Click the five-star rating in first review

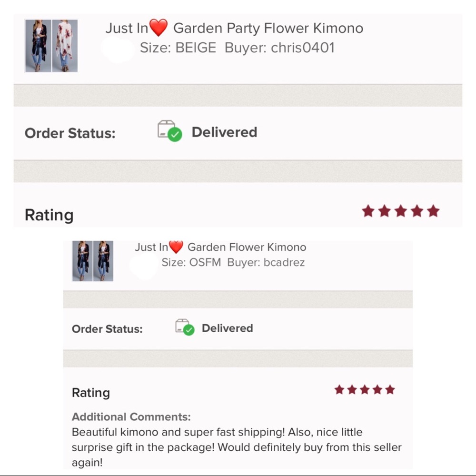(x=400, y=211)
